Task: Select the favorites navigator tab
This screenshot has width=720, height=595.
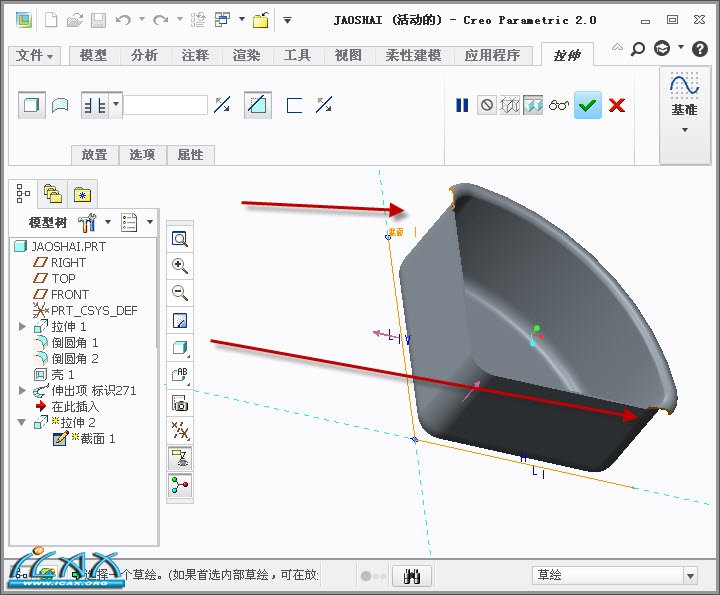Action: point(82,195)
